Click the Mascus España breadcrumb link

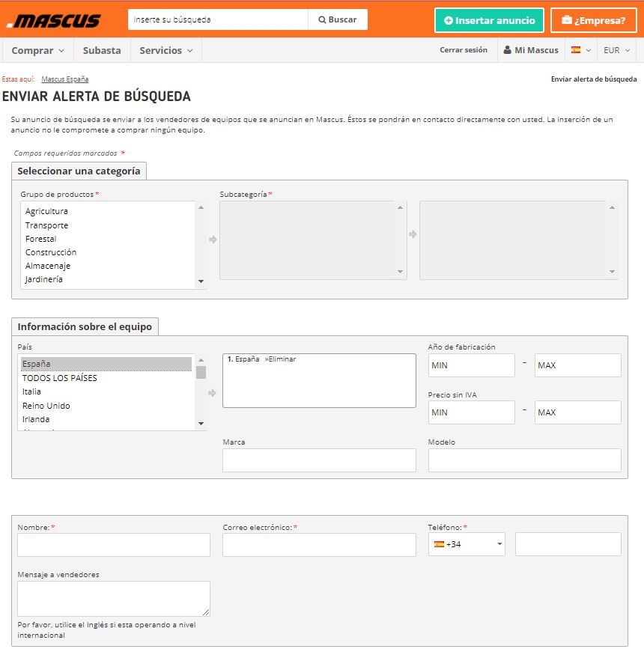[65, 79]
